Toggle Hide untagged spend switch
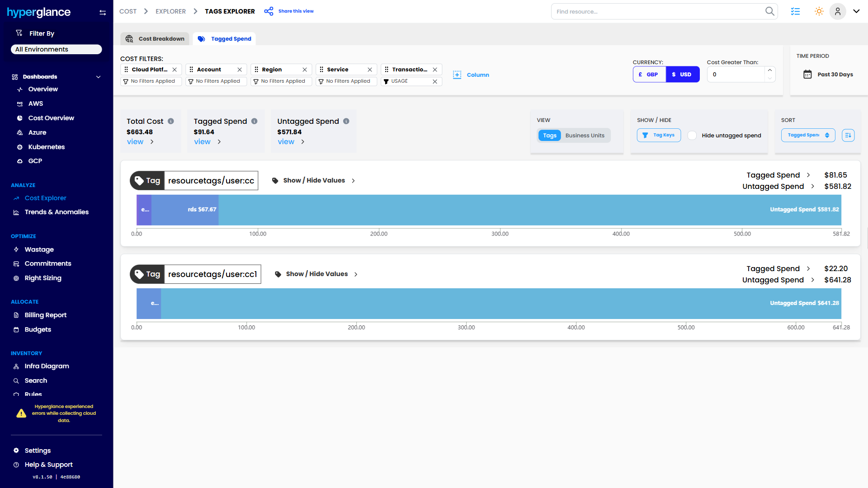Image resolution: width=868 pixels, height=488 pixels. pyautogui.click(x=692, y=136)
